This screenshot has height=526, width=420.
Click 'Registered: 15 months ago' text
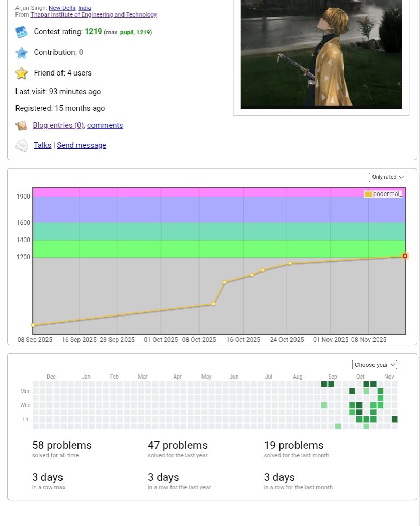click(60, 108)
